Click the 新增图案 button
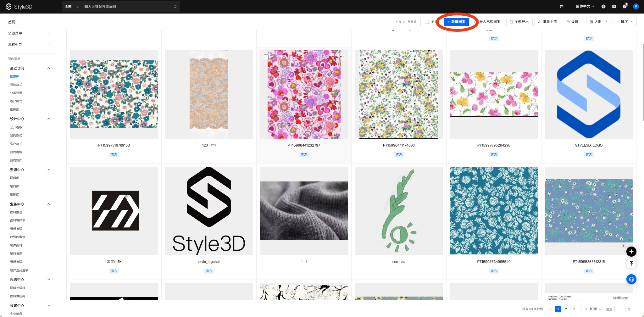The width and height of the screenshot is (644, 317). pos(457,22)
